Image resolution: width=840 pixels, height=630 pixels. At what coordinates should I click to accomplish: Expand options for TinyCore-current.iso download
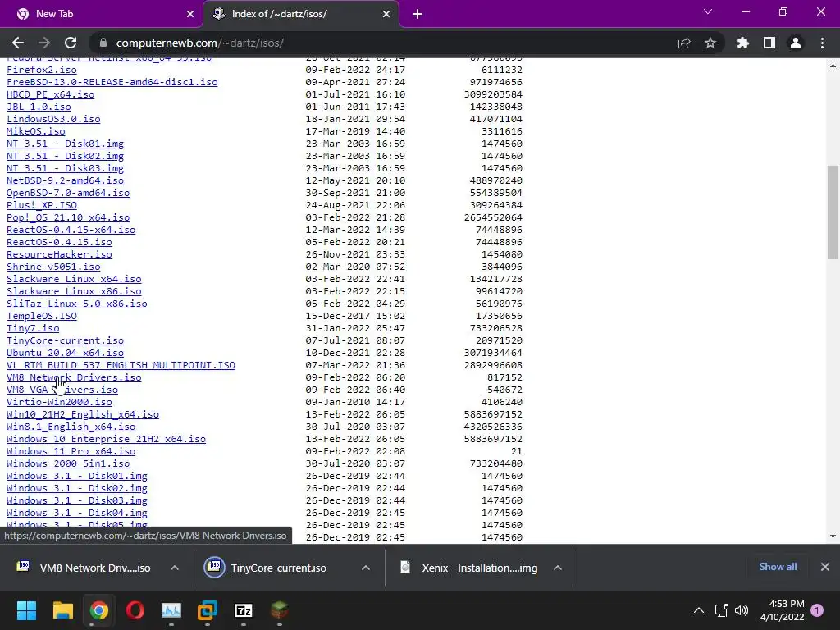366,568
